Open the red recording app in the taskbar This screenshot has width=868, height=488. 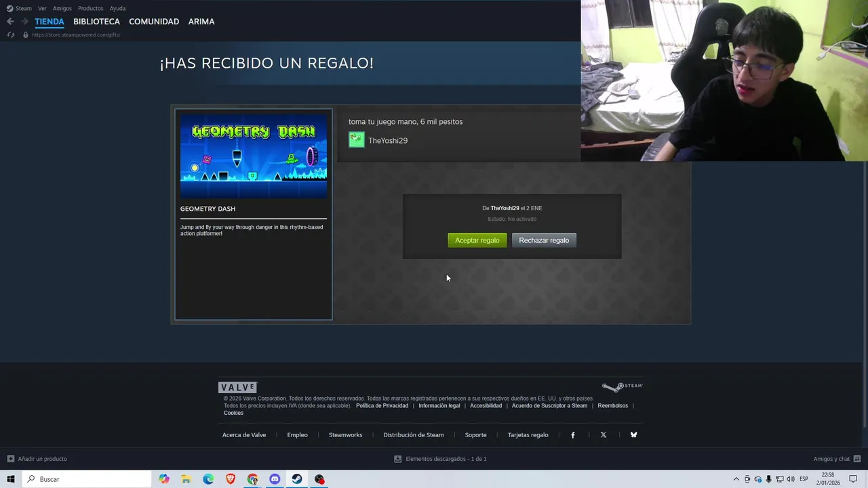click(x=319, y=479)
